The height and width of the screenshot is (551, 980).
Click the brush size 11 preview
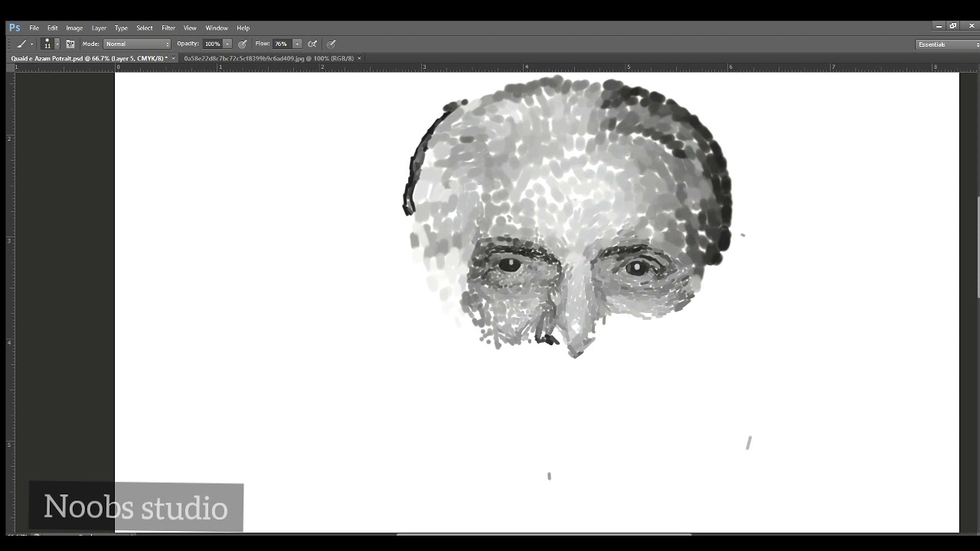(47, 44)
